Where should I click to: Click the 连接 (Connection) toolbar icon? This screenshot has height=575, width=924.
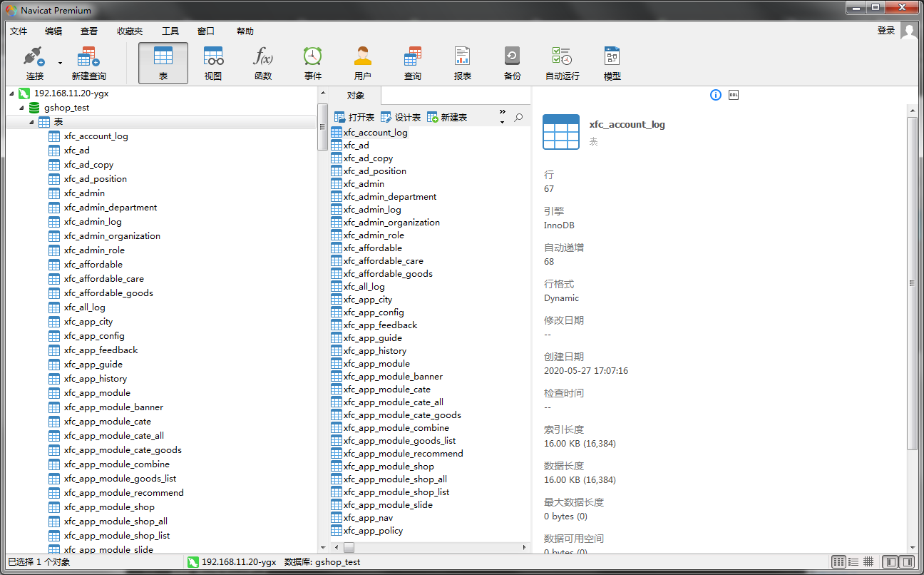click(x=35, y=63)
